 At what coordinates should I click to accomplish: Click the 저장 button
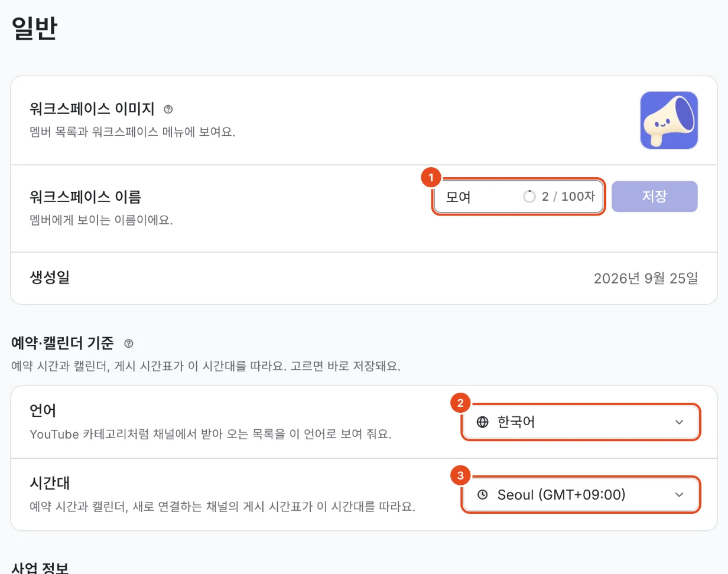[655, 197]
